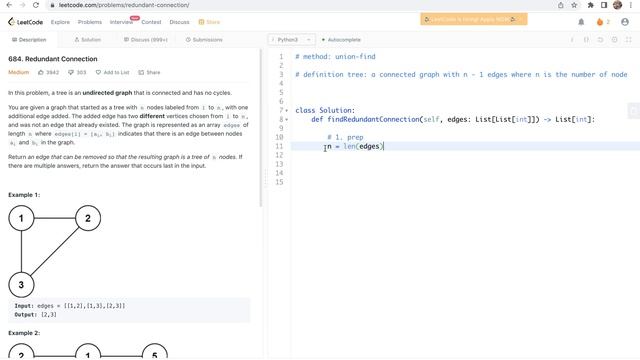640x360 pixels.
Task: Toggle the browser side panel icon
Action: coord(604,5)
